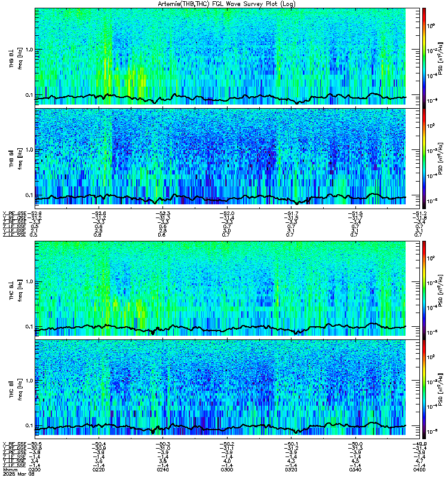Select the THC B⊥ freq [Hz] axis label
Screen dimensions: 448x478
(16, 290)
